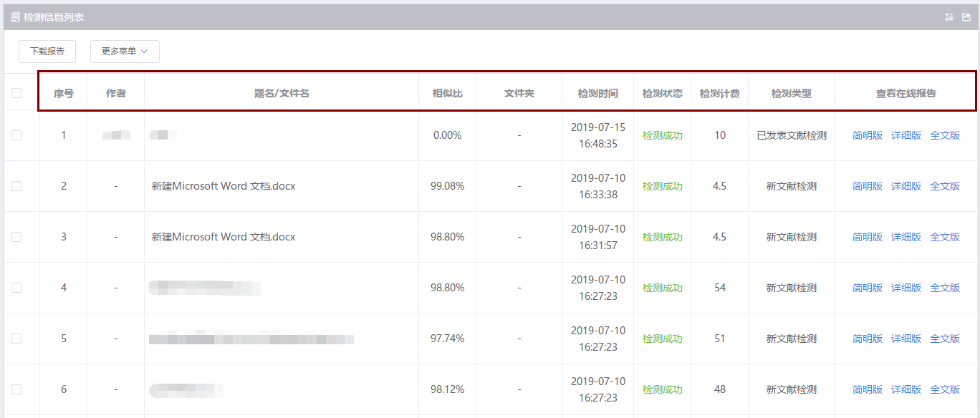Click 新建Microsoft Word 文档.docx in row 2
This screenshot has height=418, width=980.
coord(224,186)
